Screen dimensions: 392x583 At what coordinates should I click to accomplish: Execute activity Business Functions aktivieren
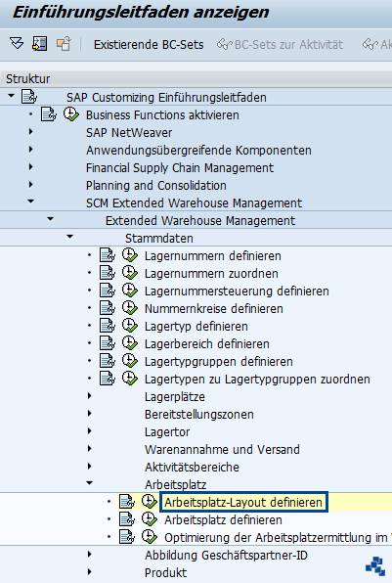coord(70,114)
